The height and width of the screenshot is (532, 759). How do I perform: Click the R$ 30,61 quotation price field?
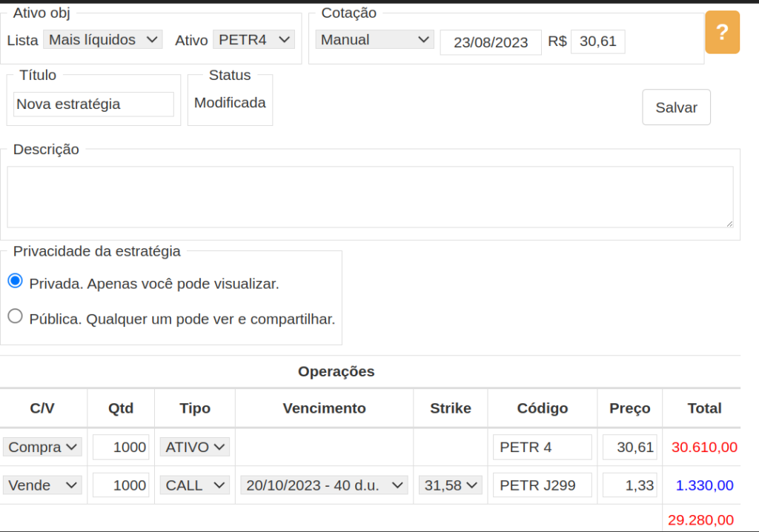pos(598,41)
